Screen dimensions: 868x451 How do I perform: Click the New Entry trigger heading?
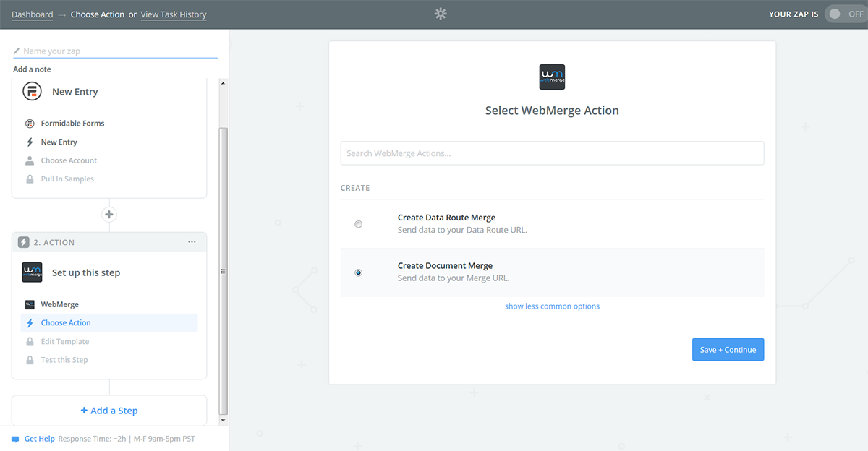click(75, 92)
